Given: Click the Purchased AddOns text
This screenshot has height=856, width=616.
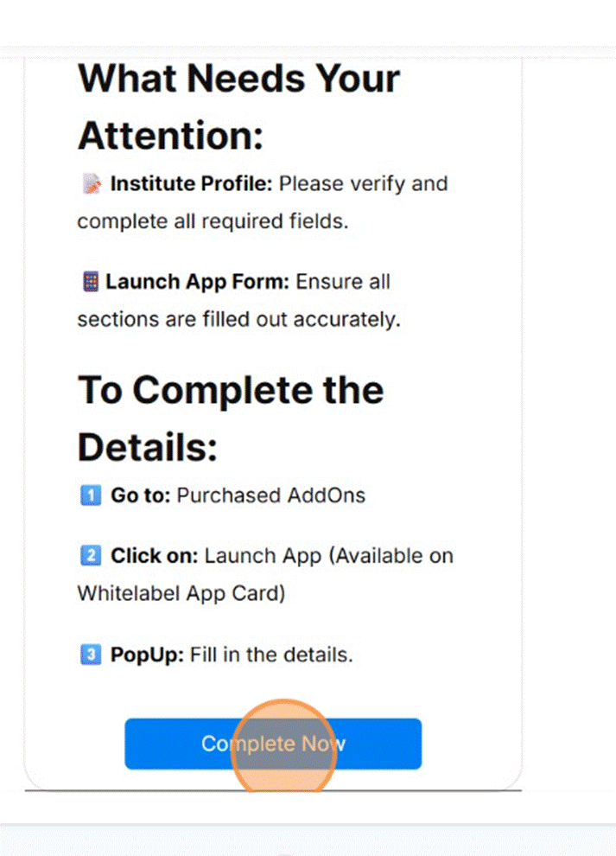Looking at the screenshot, I should point(271,495).
